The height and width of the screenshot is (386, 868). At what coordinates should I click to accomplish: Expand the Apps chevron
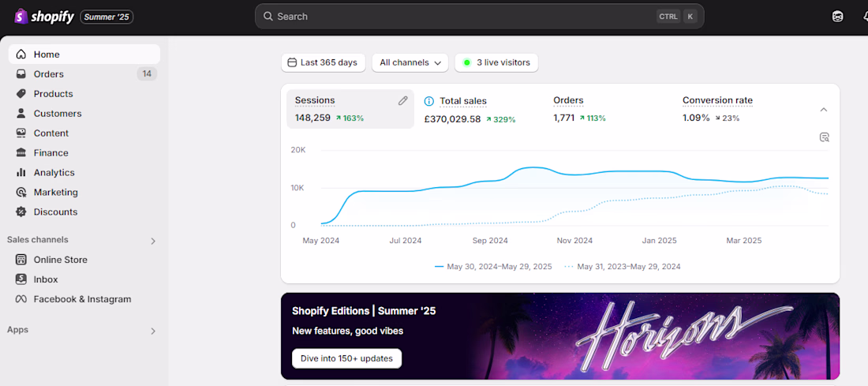153,332
